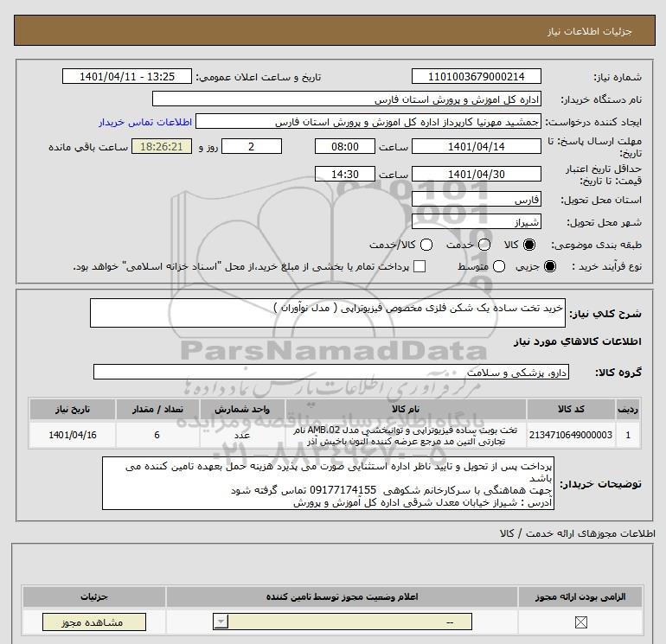Image resolution: width=666 pixels, height=644 pixels.
Task: Click the توضیحات خریدار text area
Action: click(328, 483)
